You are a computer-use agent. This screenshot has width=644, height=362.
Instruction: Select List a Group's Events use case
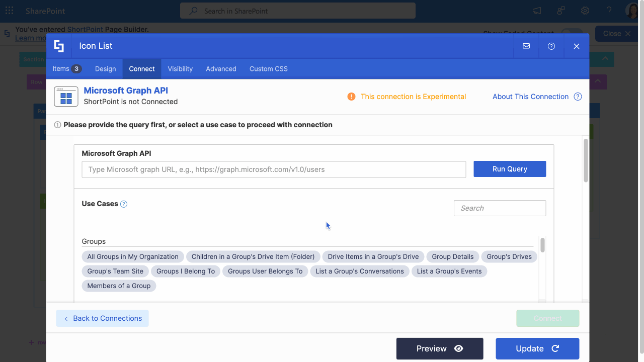pyautogui.click(x=449, y=271)
